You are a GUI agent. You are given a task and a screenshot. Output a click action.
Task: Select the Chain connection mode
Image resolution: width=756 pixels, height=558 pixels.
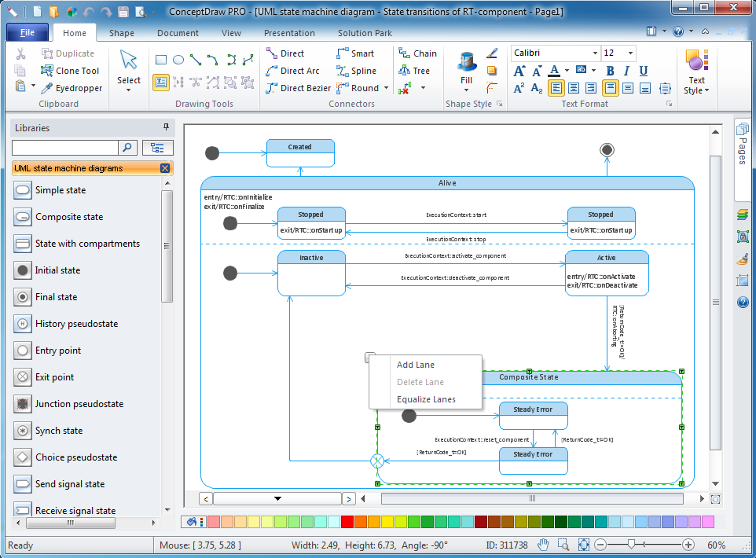pyautogui.click(x=417, y=53)
